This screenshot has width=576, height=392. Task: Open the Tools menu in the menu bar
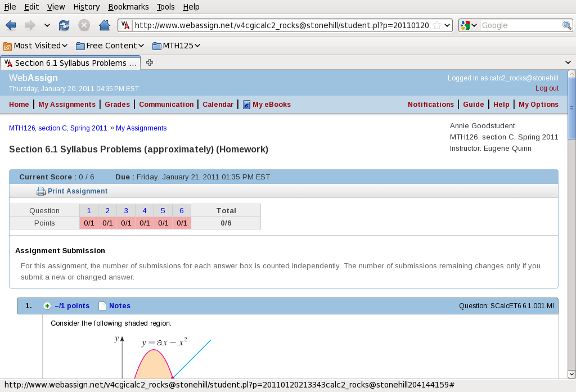tap(165, 7)
